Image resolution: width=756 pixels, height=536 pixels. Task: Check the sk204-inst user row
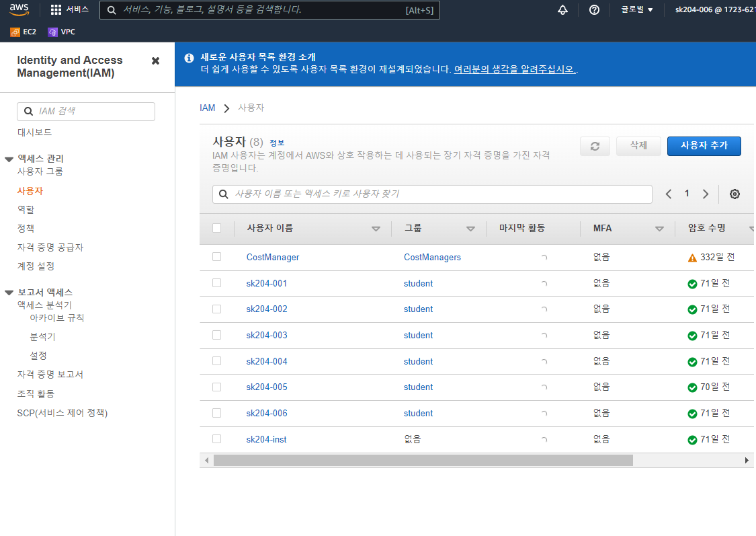click(x=217, y=439)
